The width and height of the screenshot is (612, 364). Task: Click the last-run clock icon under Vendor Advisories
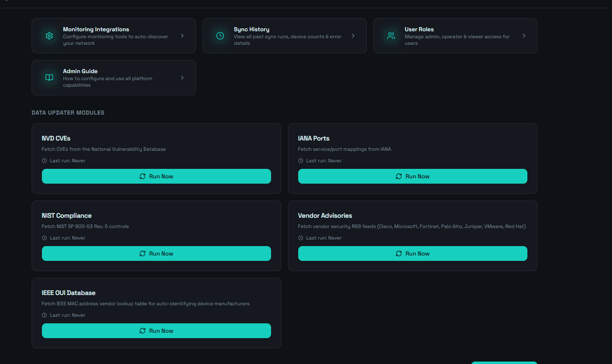click(300, 237)
